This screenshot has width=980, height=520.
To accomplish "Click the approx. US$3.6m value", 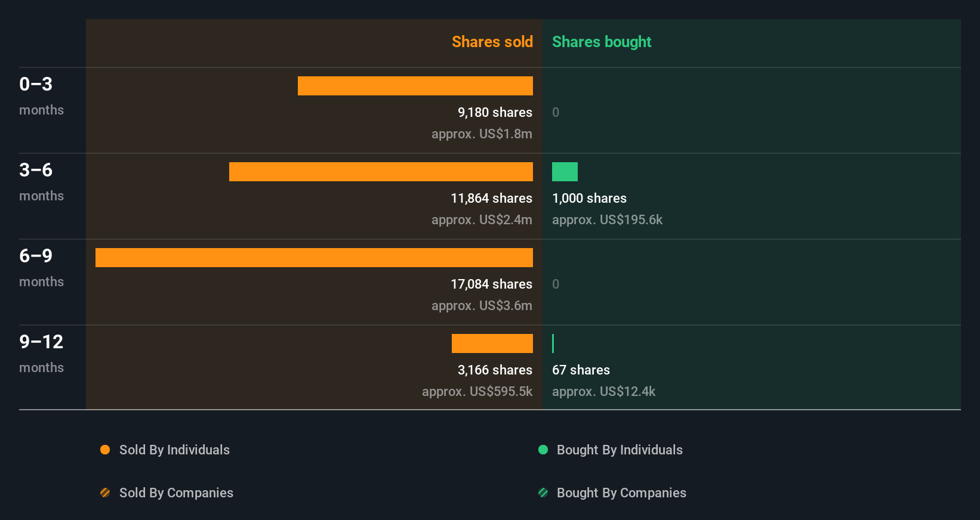I will pos(482,305).
